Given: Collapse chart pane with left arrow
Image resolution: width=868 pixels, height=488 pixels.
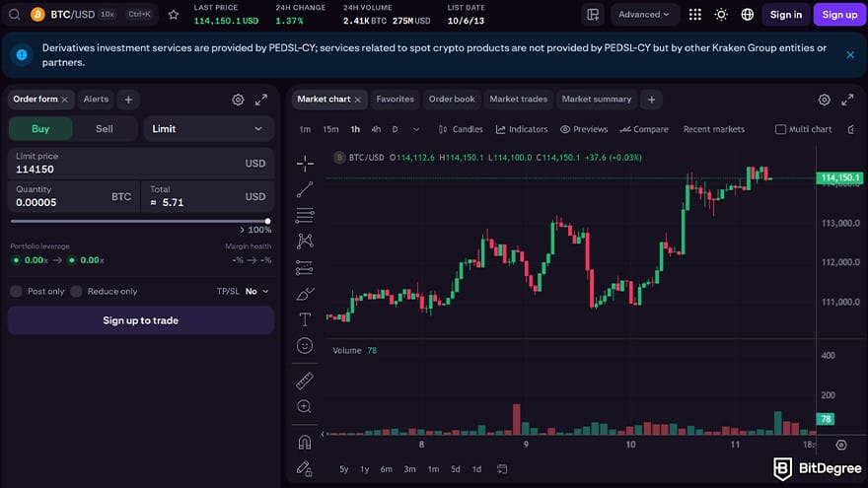Looking at the screenshot, I should (x=323, y=434).
